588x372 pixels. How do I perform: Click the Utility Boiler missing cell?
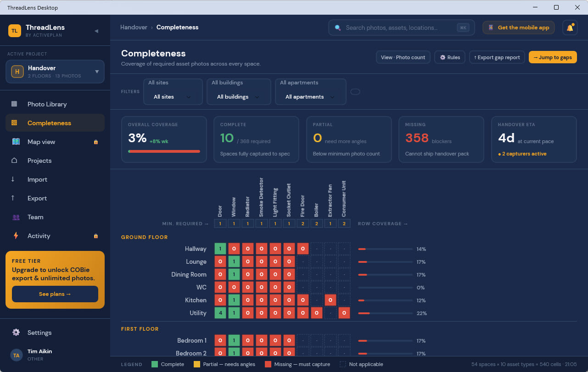317,313
